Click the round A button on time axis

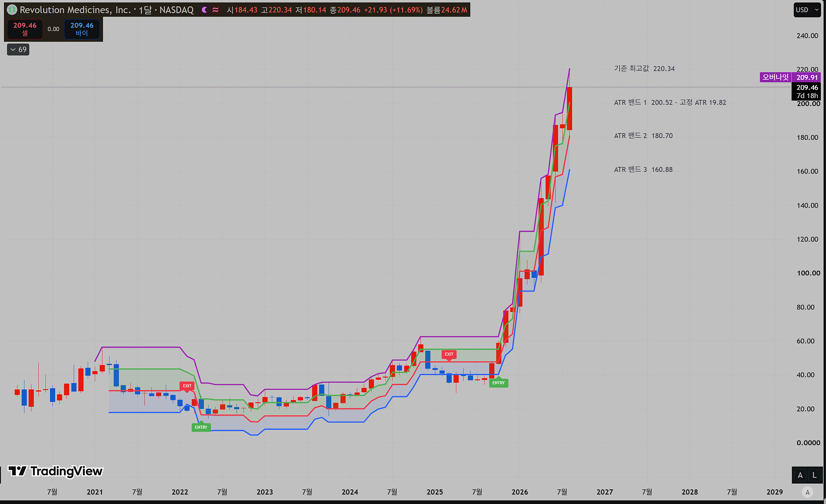click(x=808, y=492)
